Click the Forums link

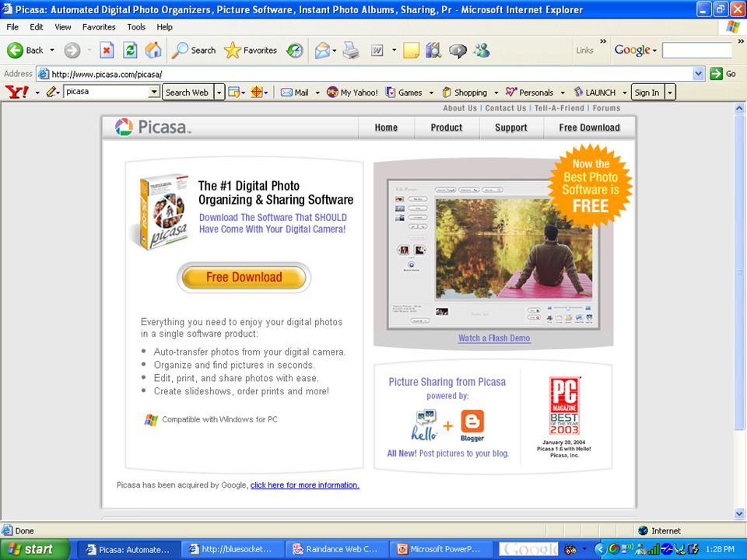(606, 108)
